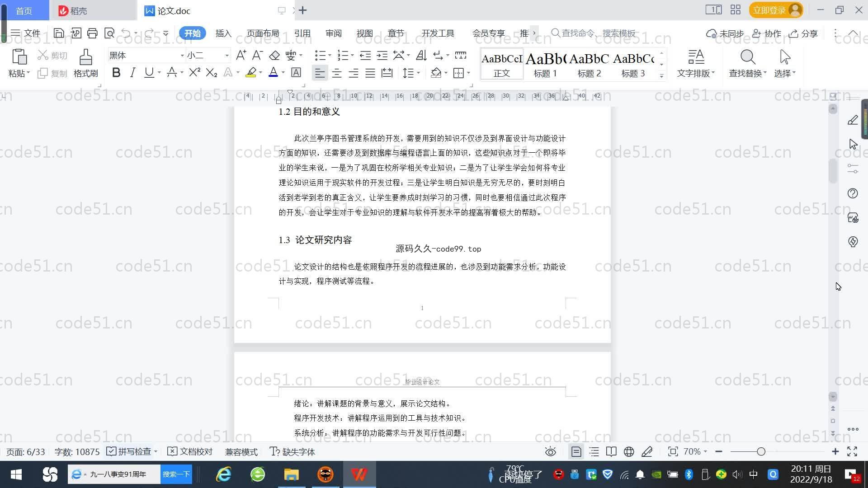Expand the styles gallery list
The height and width of the screenshot is (488, 868).
coord(661,75)
